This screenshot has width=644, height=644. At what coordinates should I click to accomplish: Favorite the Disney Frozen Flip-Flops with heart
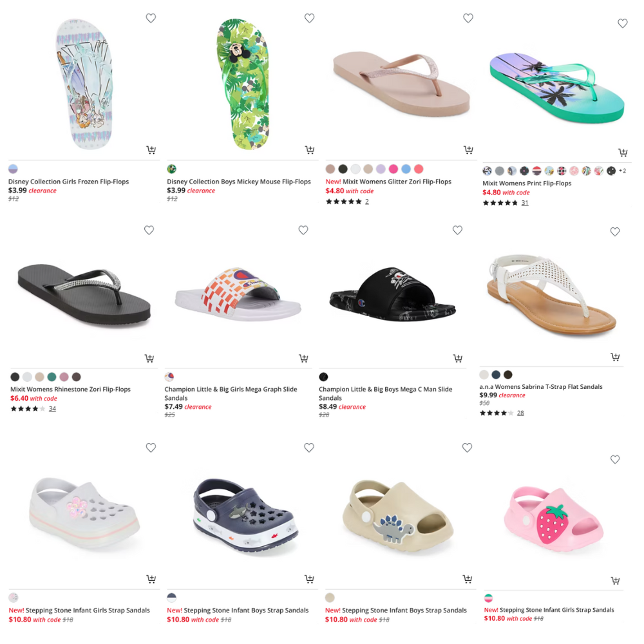(x=151, y=18)
